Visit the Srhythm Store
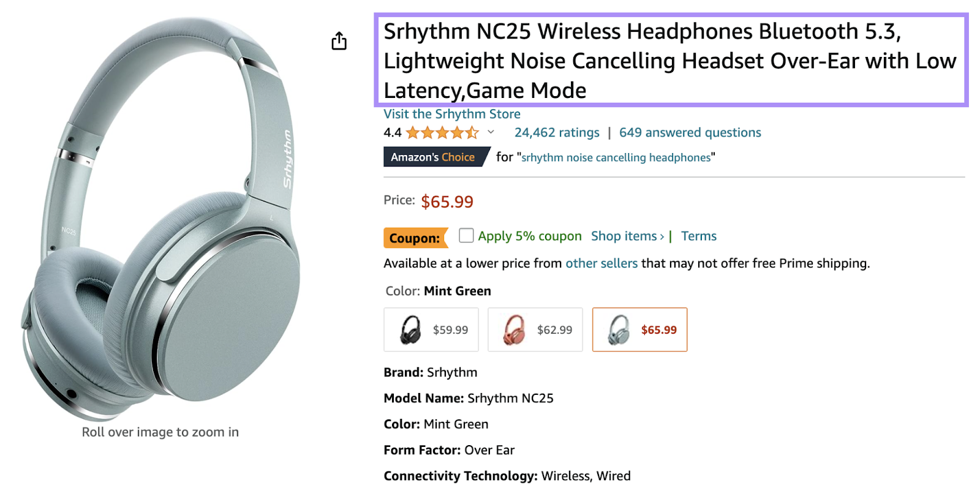980x491 pixels. (451, 114)
